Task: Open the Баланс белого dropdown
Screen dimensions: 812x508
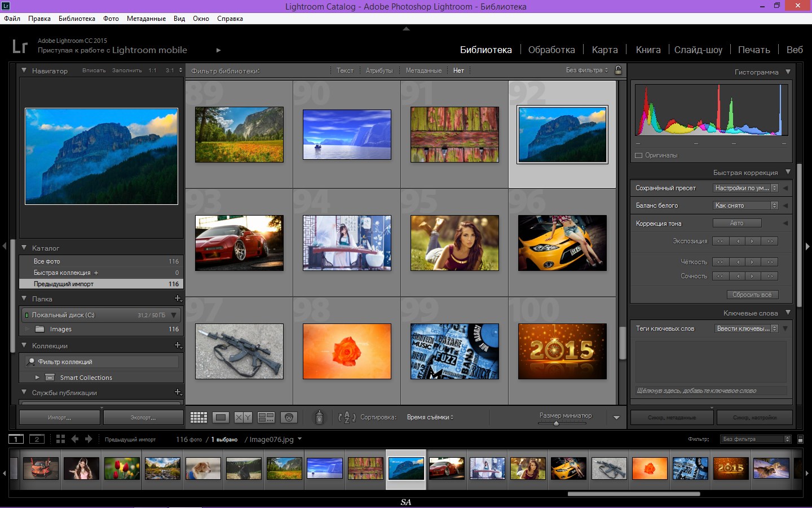Action: [746, 205]
